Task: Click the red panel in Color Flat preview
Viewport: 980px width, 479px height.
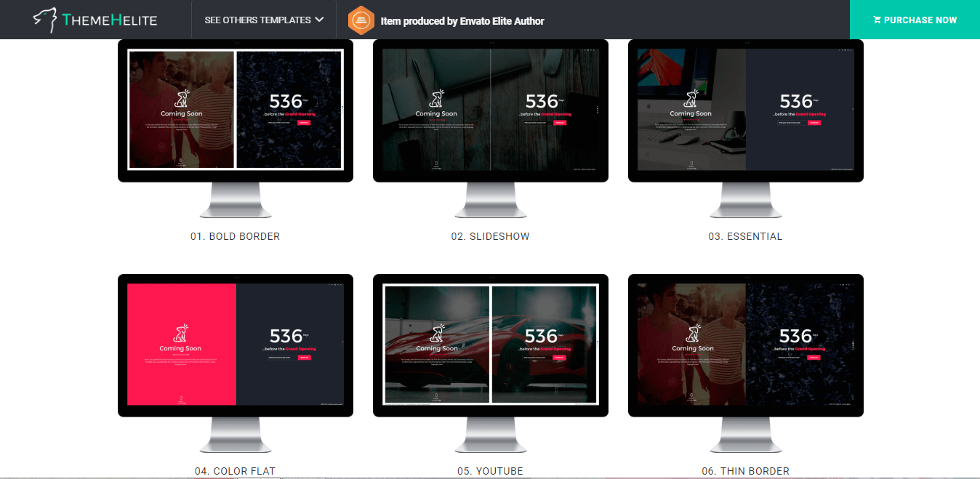Action: [181, 378]
